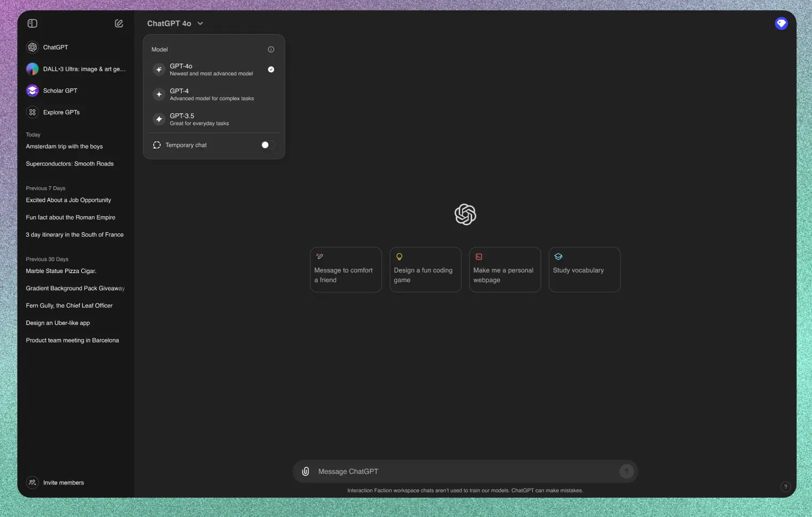Enable Temporary chat
This screenshot has height=517, width=812.
click(x=267, y=145)
